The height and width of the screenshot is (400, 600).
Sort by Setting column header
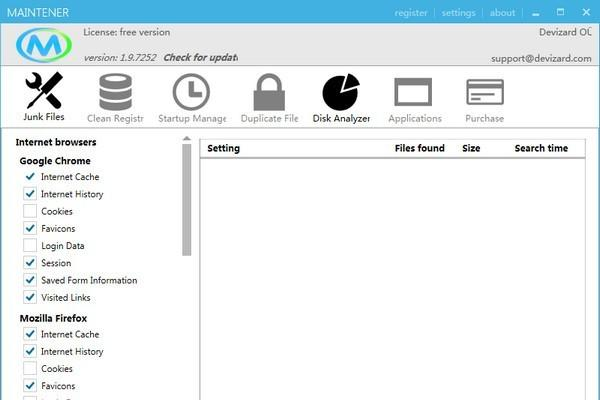(223, 148)
